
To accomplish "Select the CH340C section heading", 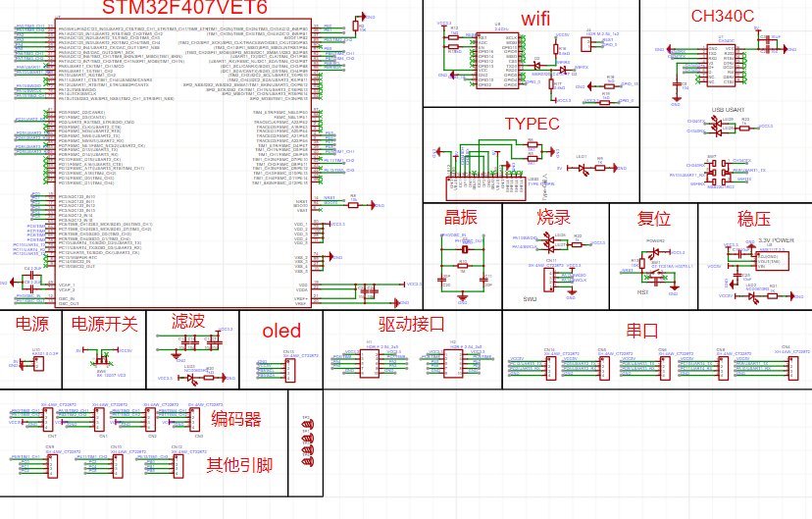I will tap(723, 16).
